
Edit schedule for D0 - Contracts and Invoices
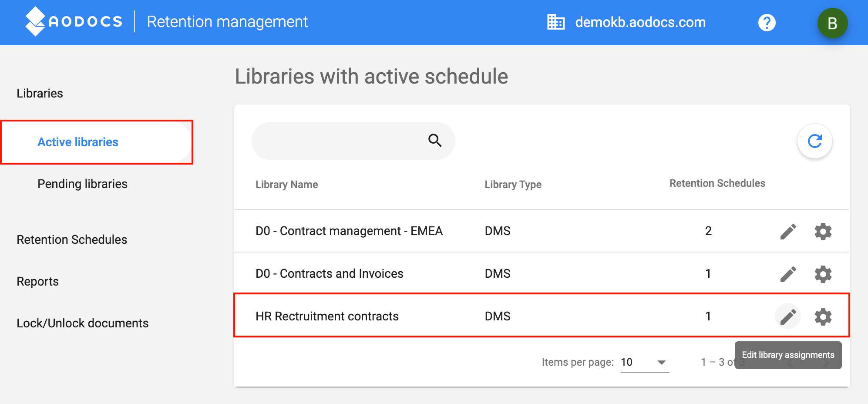788,274
